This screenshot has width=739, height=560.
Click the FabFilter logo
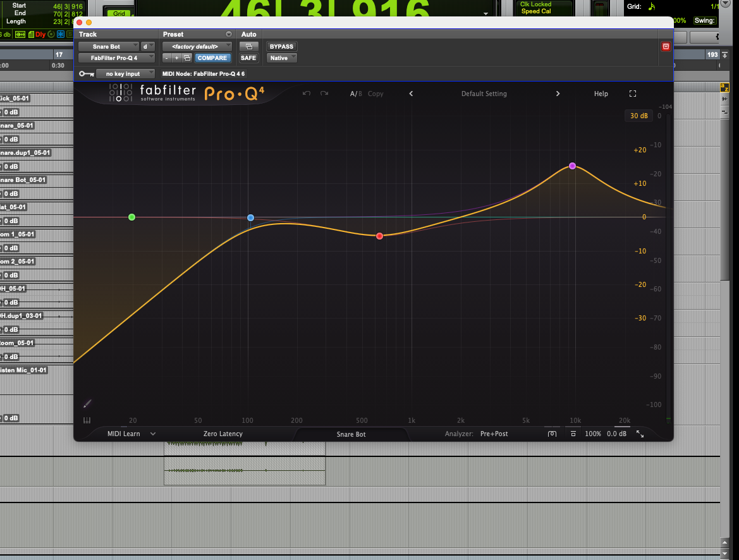coord(152,93)
